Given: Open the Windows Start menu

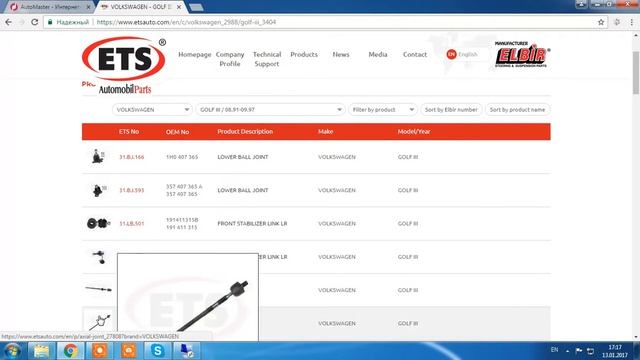Looking at the screenshot, I should [12, 351].
